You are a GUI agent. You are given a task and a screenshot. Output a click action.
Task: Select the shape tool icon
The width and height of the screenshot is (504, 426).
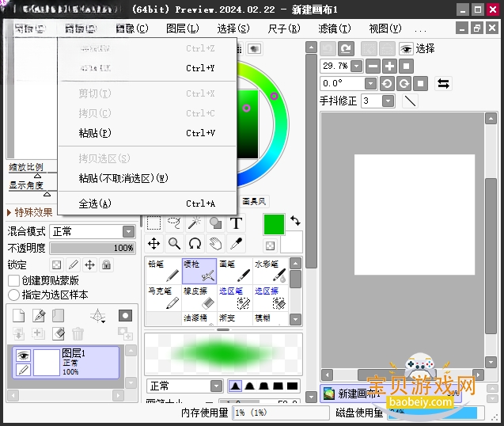tap(215, 223)
